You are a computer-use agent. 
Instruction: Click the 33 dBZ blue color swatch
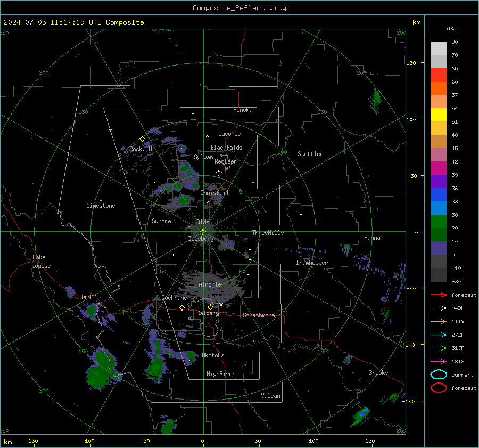click(439, 208)
